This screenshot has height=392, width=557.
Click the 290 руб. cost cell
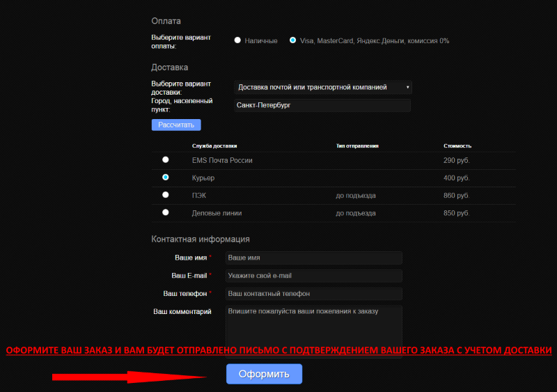[457, 161]
